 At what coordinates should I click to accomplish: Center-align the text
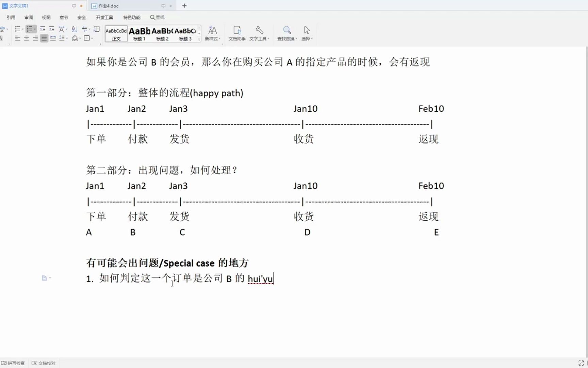[x=26, y=39]
